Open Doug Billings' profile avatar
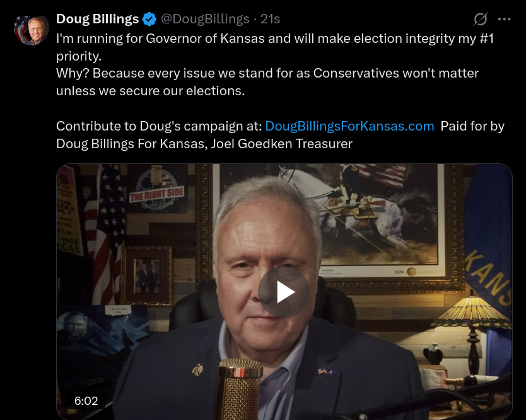526x420 pixels. point(31,30)
